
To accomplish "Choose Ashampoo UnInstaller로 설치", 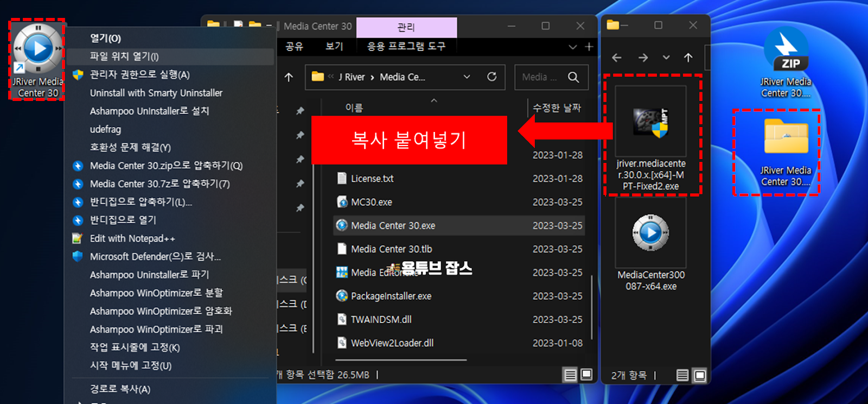I will coord(169,111).
